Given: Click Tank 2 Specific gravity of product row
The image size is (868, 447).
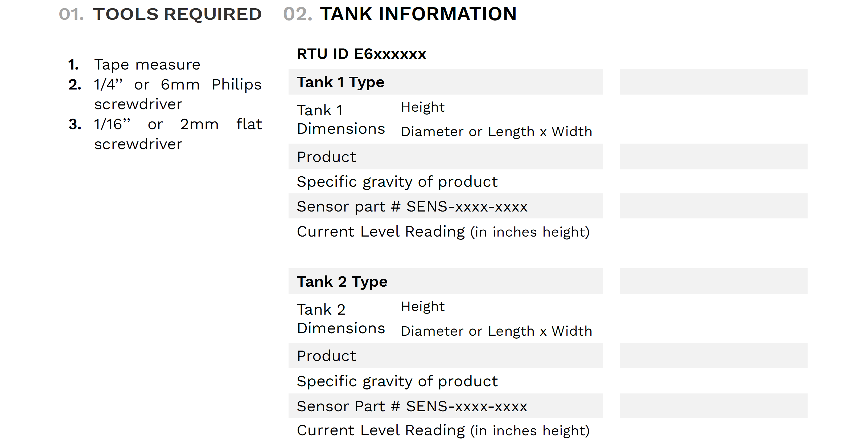Looking at the screenshot, I should pos(446,381).
